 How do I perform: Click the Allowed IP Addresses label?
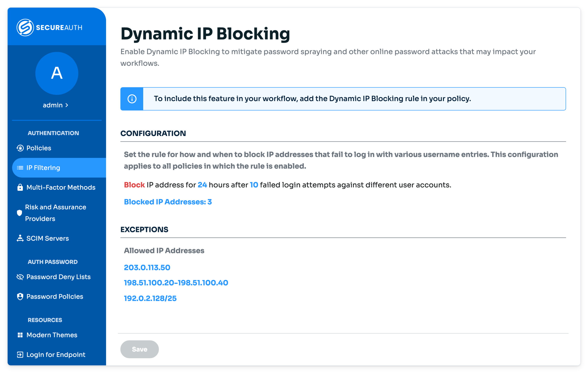(x=164, y=251)
